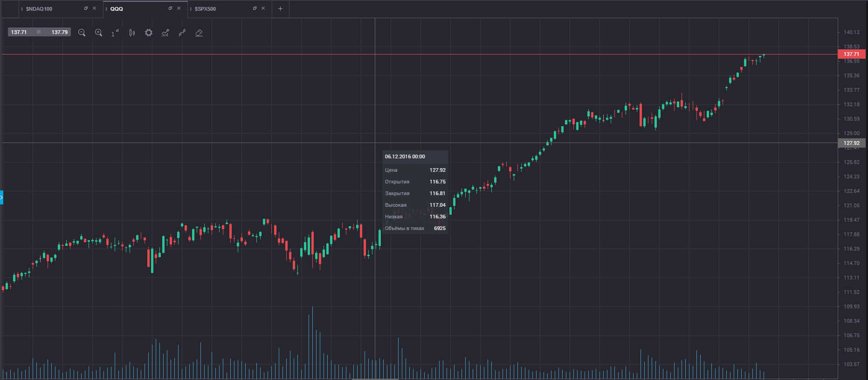Select the trend line drawing tool
The height and width of the screenshot is (380, 868).
coord(182,33)
